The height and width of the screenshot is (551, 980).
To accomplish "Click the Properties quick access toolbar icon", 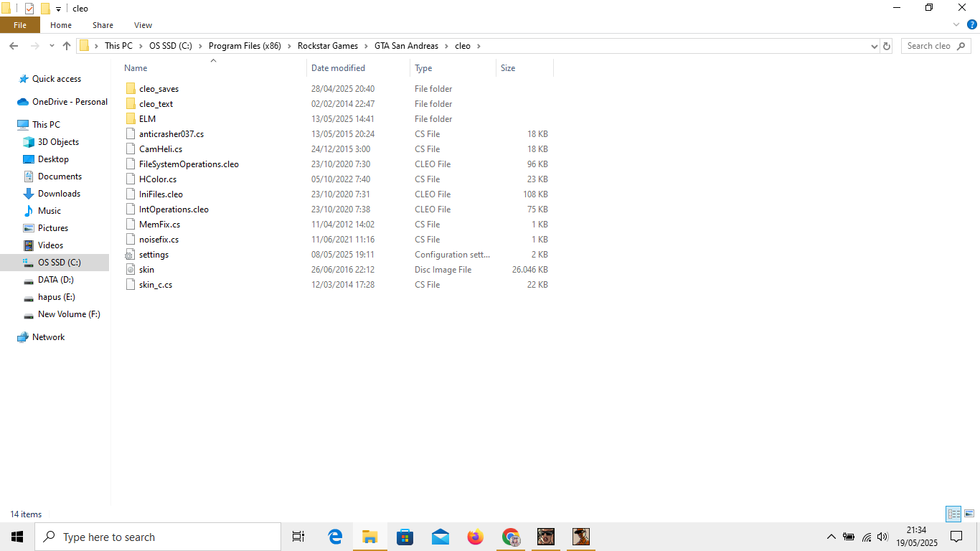I will click(x=29, y=9).
